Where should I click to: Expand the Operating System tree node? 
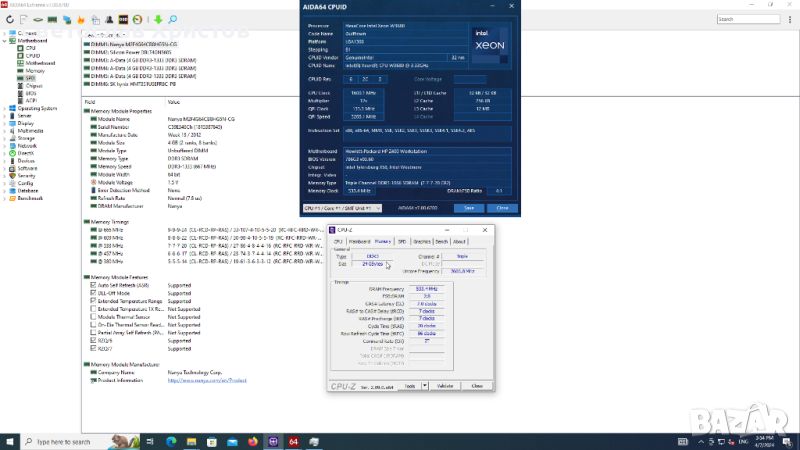coord(5,108)
